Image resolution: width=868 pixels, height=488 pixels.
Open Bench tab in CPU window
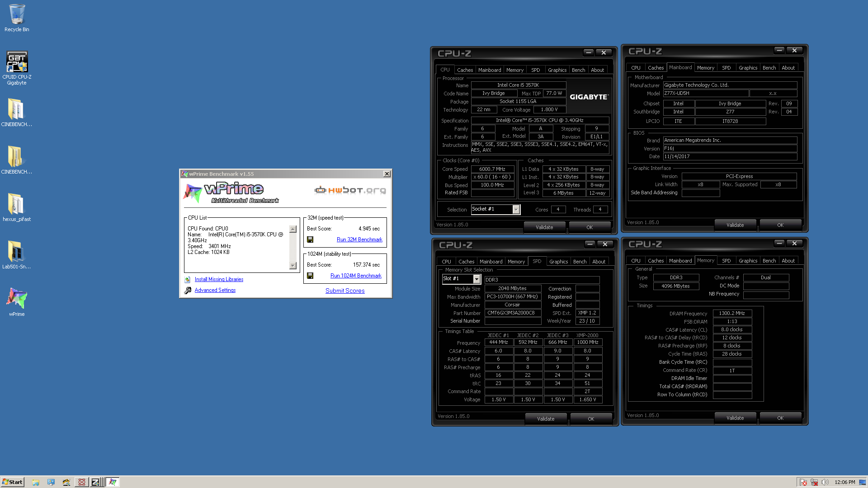click(578, 70)
